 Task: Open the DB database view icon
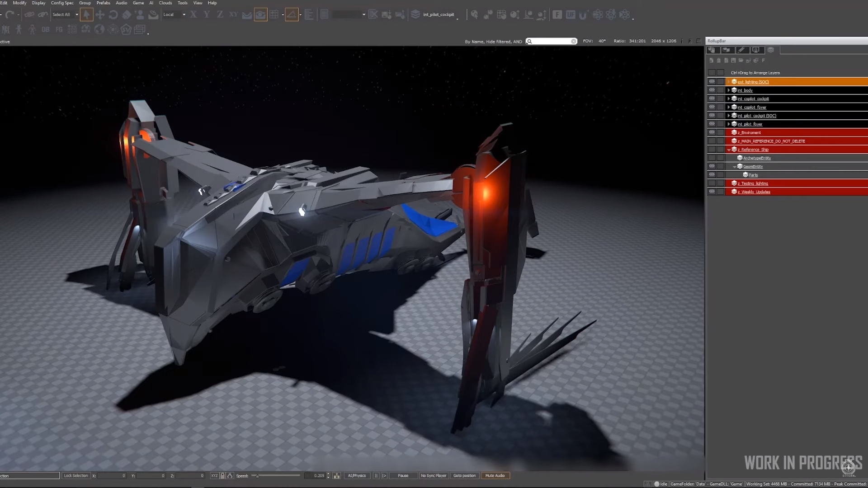coord(45,30)
